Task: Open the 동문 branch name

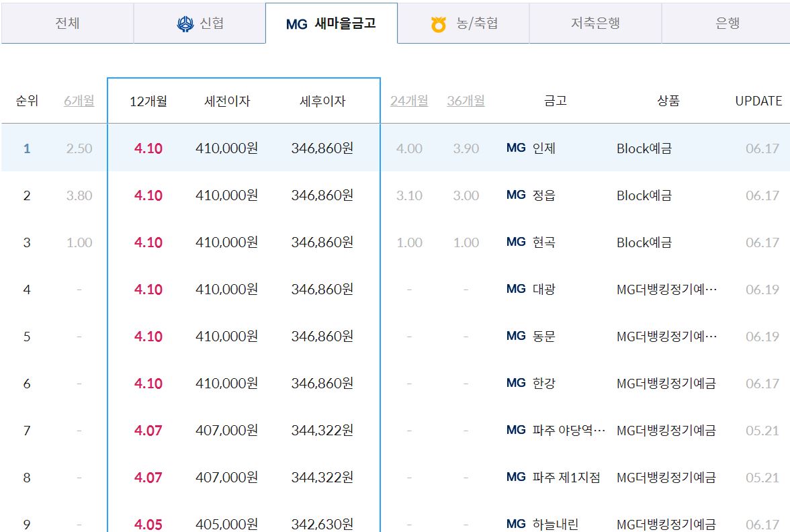Action: pos(543,336)
